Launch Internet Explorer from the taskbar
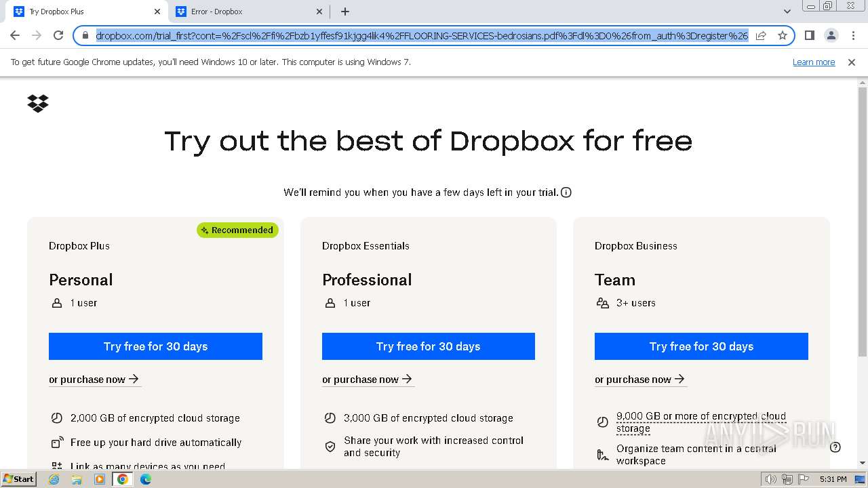 coord(54,479)
